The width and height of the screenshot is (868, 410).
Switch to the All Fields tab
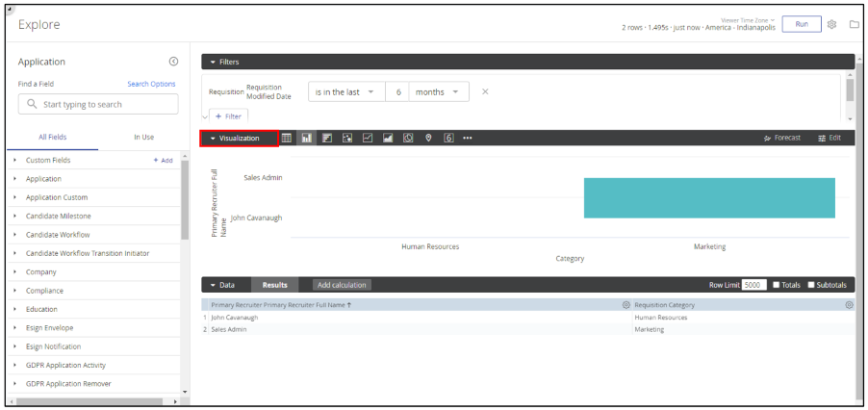click(x=53, y=138)
